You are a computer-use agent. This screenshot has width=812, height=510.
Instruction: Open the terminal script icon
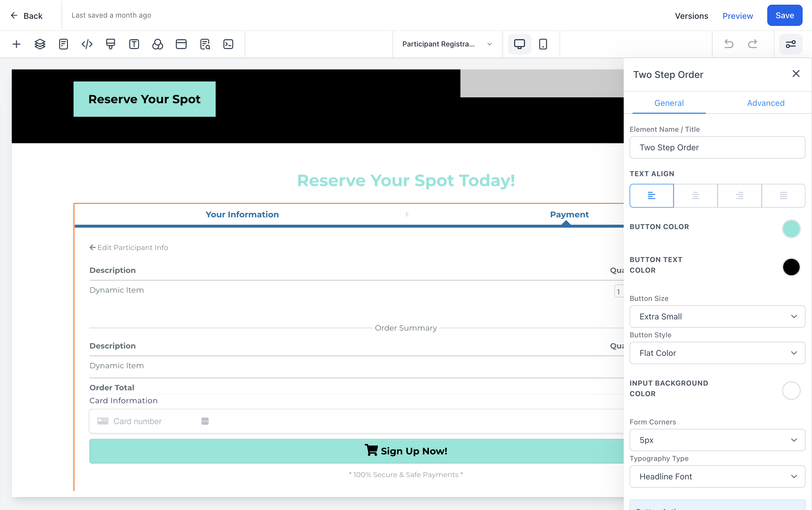(x=228, y=44)
